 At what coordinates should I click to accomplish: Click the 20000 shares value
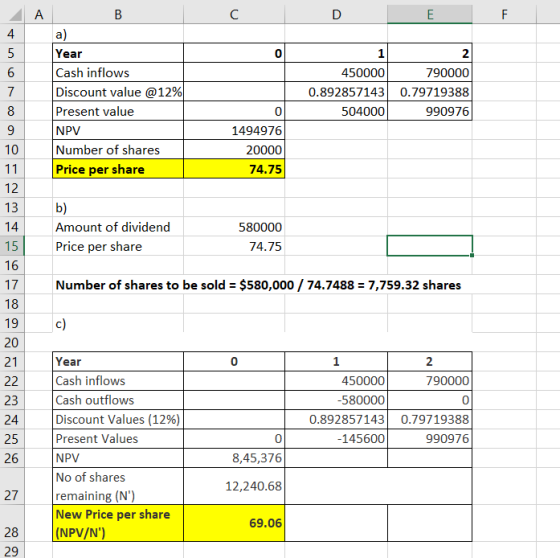(234, 150)
